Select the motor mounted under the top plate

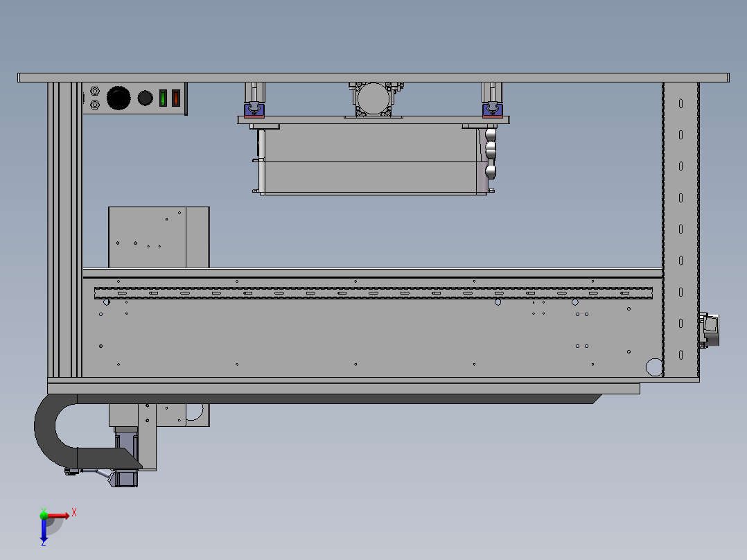pos(374,99)
